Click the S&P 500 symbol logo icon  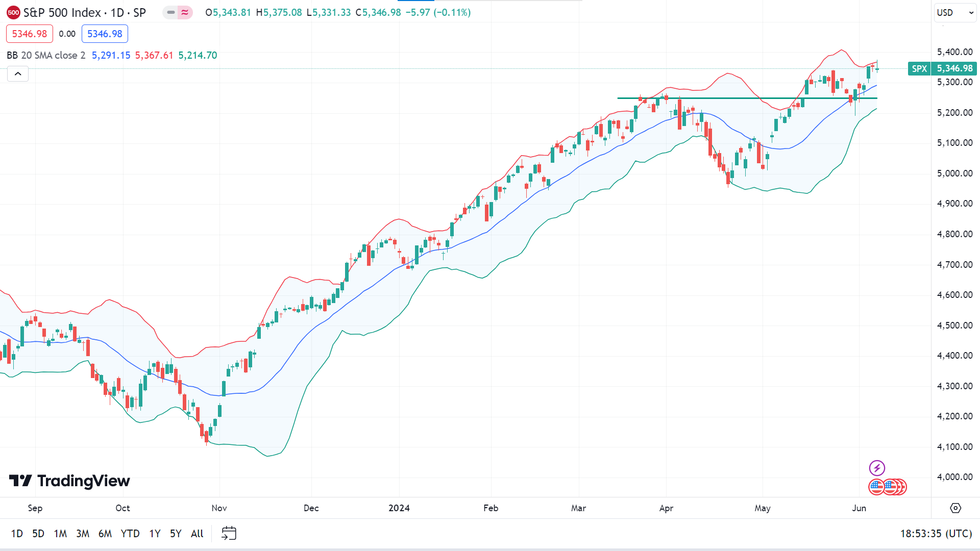(x=13, y=13)
